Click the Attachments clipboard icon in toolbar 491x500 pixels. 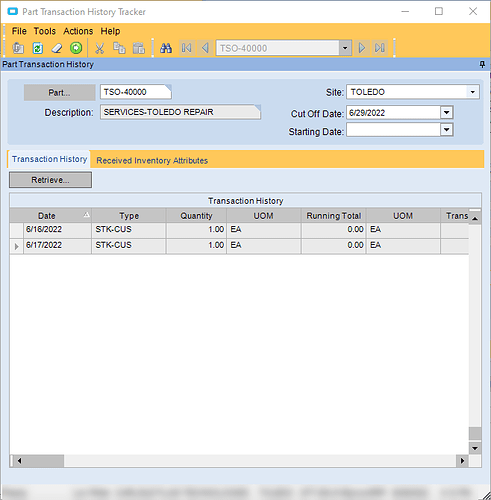[18, 48]
